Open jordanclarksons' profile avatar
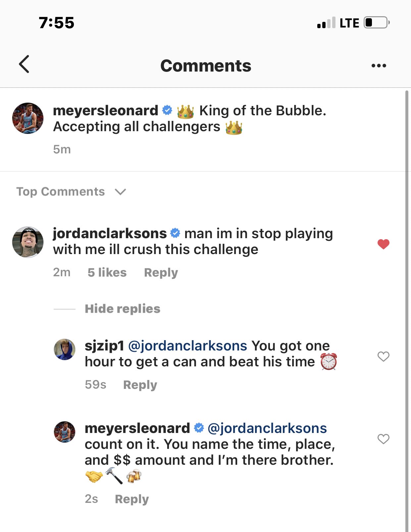The height and width of the screenshot is (532, 411). point(28,242)
